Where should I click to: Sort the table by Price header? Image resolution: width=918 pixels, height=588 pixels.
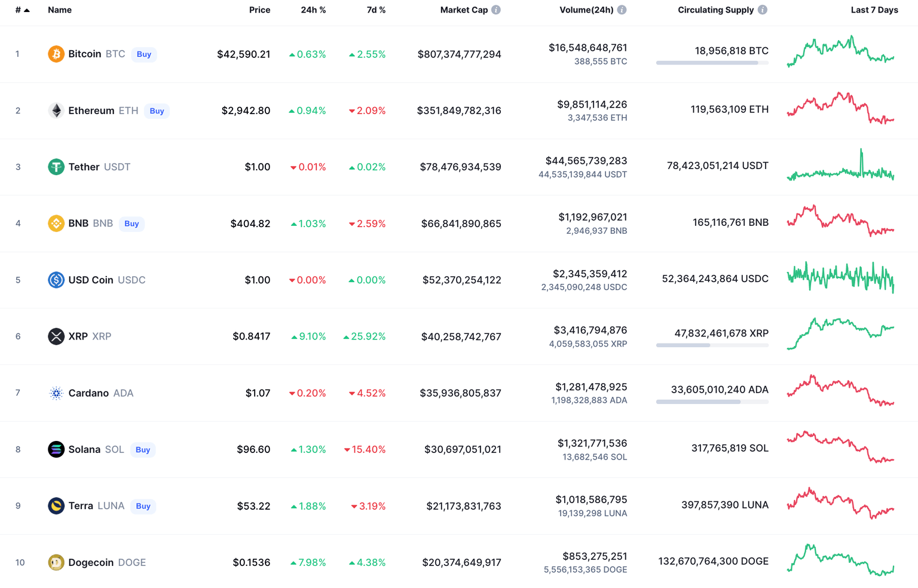(259, 10)
